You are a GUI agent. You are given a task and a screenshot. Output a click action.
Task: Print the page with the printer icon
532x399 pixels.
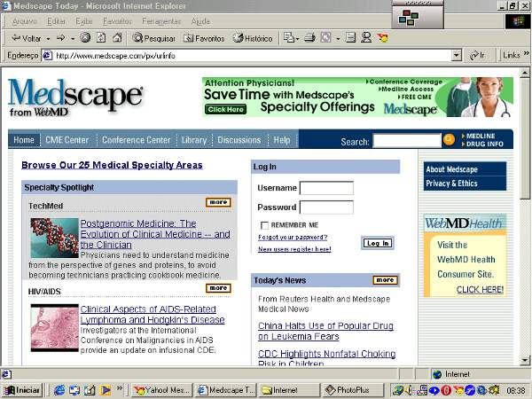coord(309,37)
